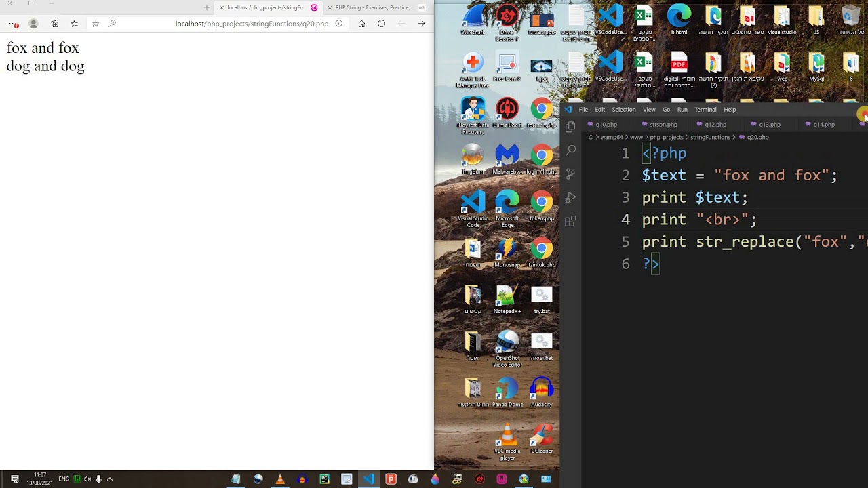Open the View menu in VS Code
The height and width of the screenshot is (488, 868).
[x=649, y=110]
